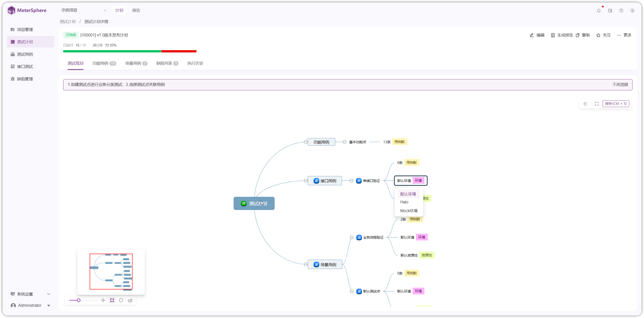
Task: Choose Mock环境 in the environment dropdown
Action: tap(409, 211)
